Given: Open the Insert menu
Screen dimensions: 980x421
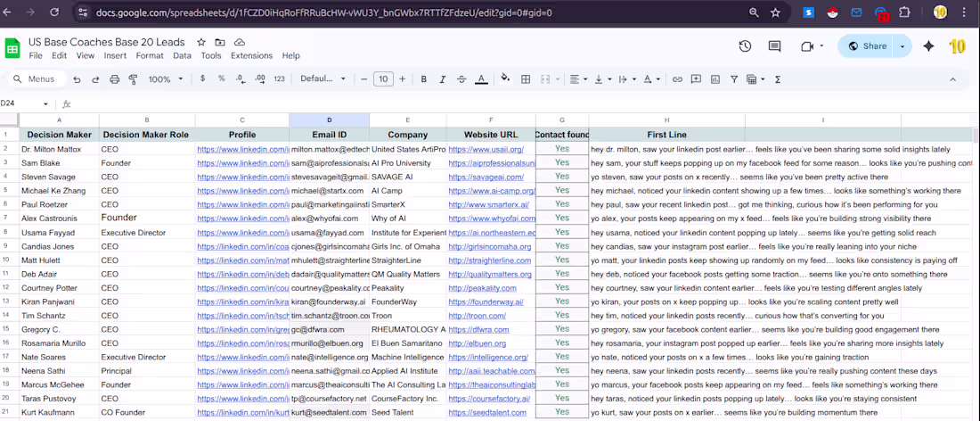Looking at the screenshot, I should [x=115, y=55].
